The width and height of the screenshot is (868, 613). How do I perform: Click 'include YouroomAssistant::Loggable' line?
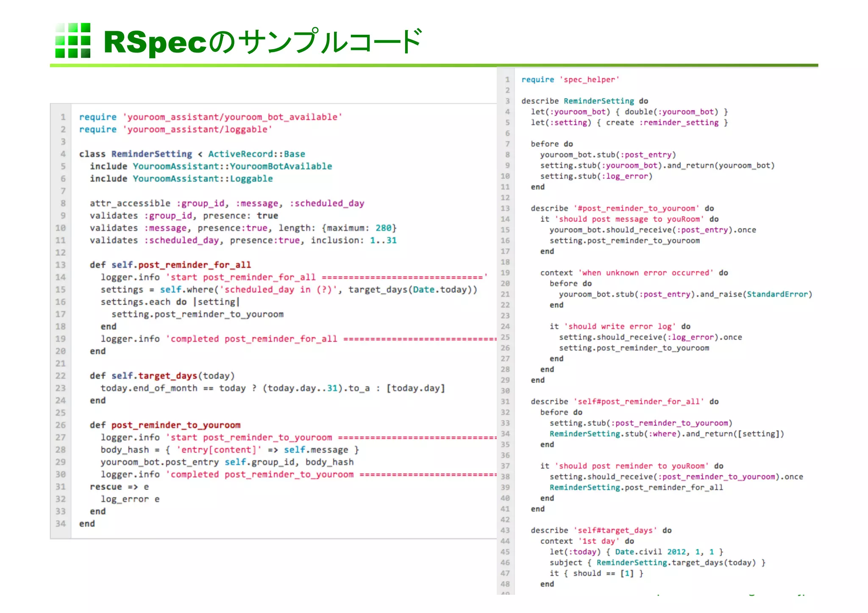coord(181,178)
